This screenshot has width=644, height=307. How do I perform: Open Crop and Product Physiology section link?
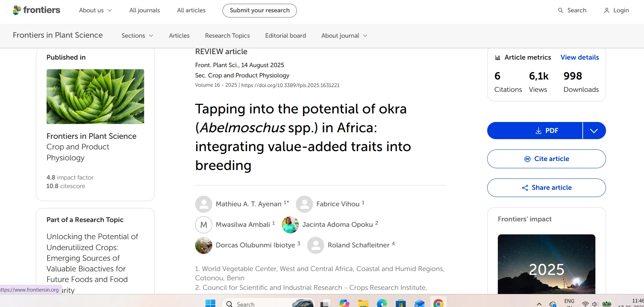click(78, 152)
